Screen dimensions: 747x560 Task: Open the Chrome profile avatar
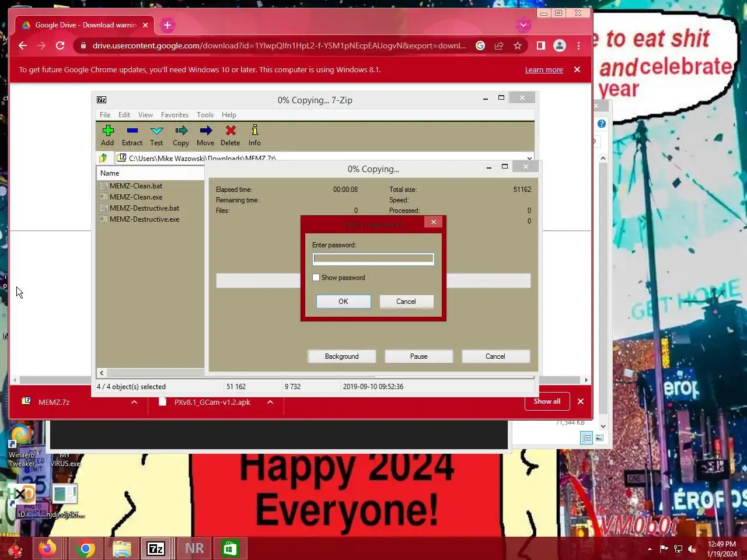(560, 45)
